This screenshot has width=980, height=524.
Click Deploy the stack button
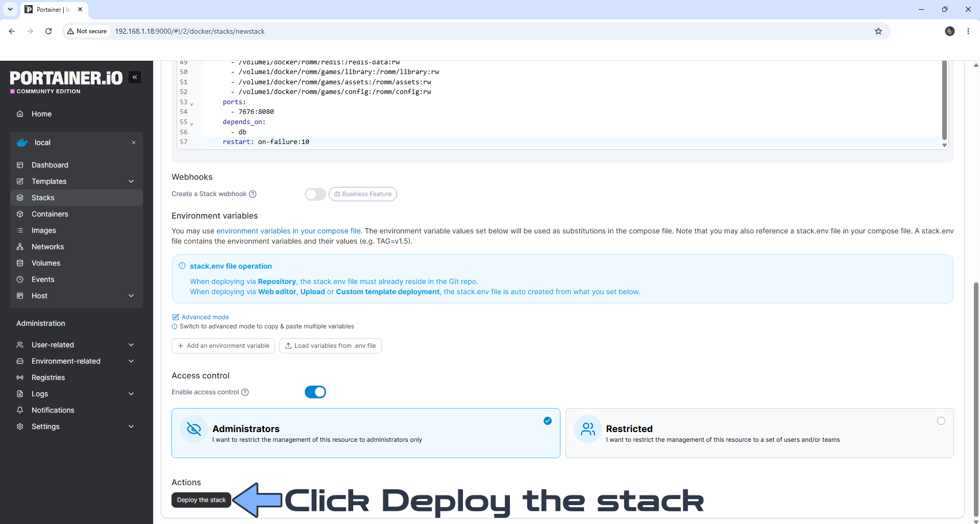coord(201,500)
